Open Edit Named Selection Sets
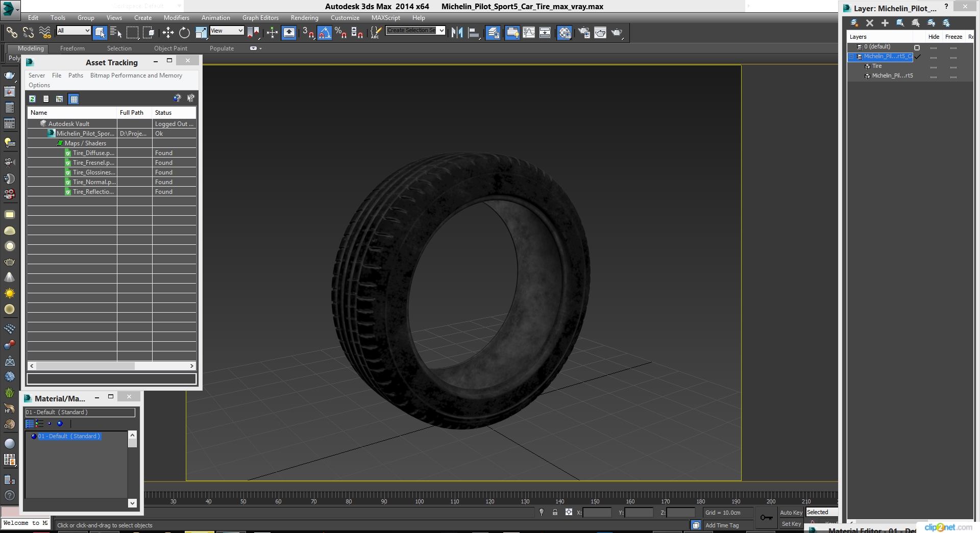The width and height of the screenshot is (980, 533). (x=376, y=33)
